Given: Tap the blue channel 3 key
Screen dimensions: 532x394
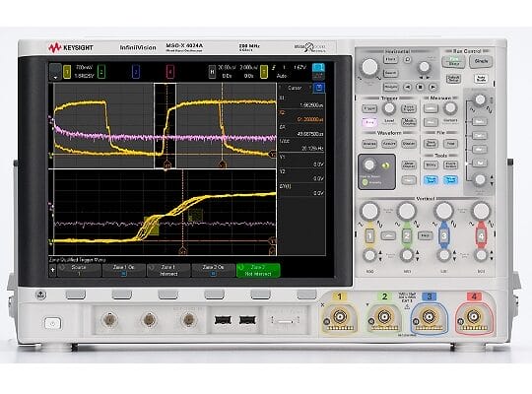Looking at the screenshot, I should 443,235.
